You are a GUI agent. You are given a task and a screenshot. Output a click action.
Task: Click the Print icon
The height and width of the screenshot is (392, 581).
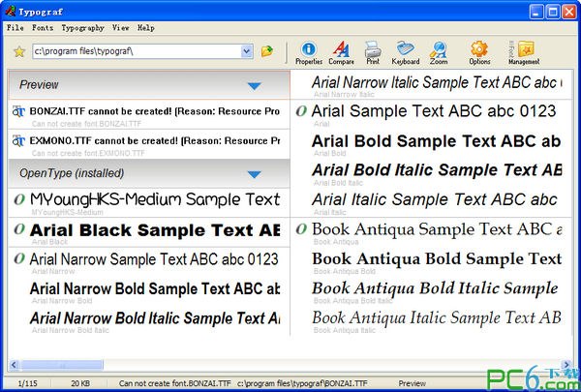(373, 53)
